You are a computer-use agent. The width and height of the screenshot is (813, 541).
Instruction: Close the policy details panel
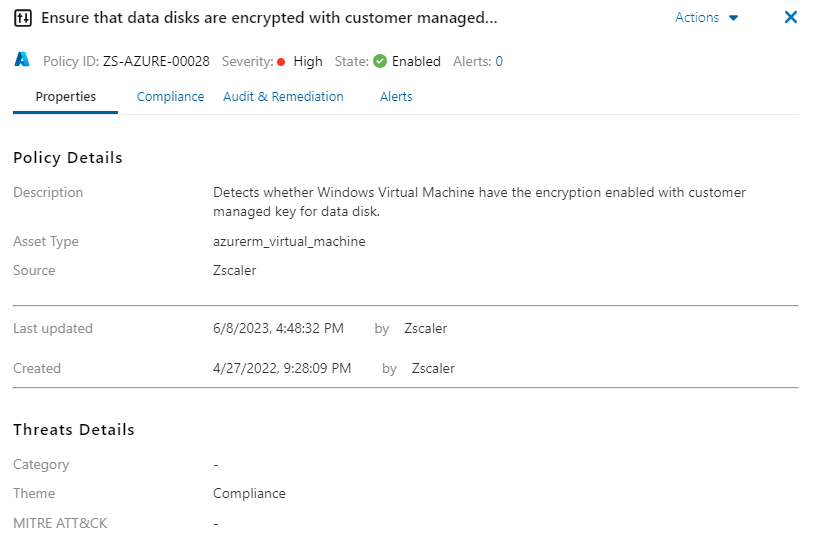[x=790, y=17]
